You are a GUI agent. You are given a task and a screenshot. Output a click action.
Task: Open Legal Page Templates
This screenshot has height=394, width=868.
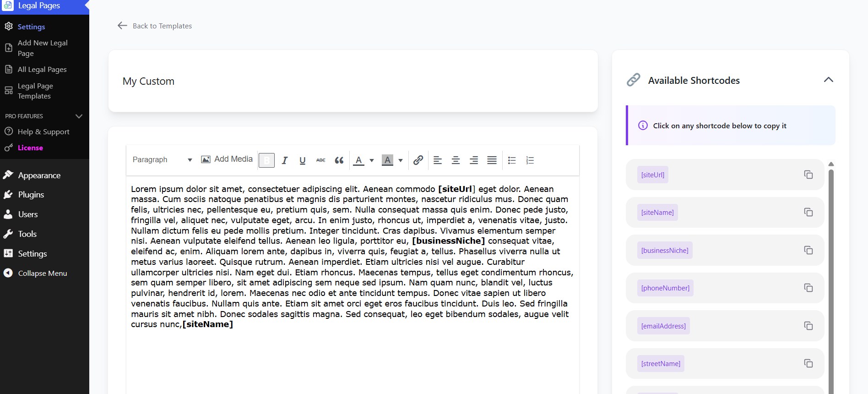[35, 91]
